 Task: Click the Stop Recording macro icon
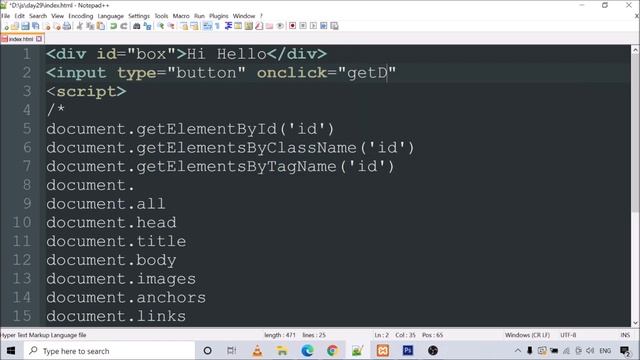(303, 26)
